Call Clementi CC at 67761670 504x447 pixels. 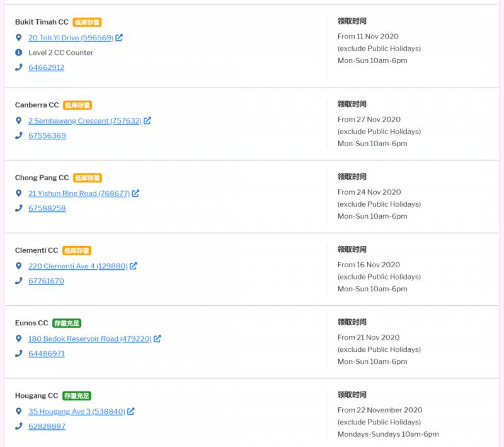click(x=46, y=281)
